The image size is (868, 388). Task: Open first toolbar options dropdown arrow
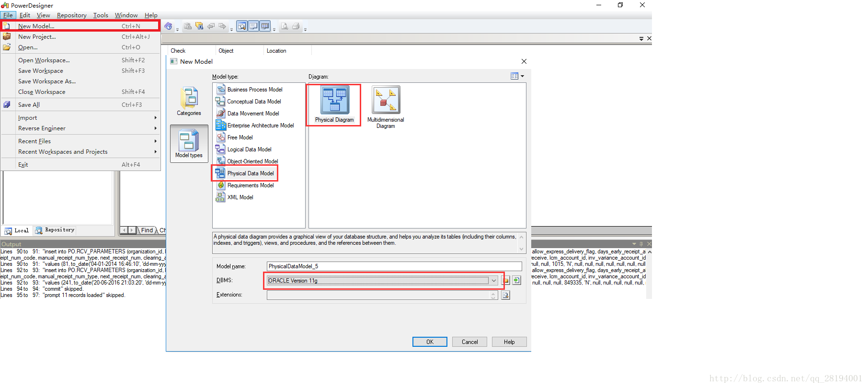(177, 29)
